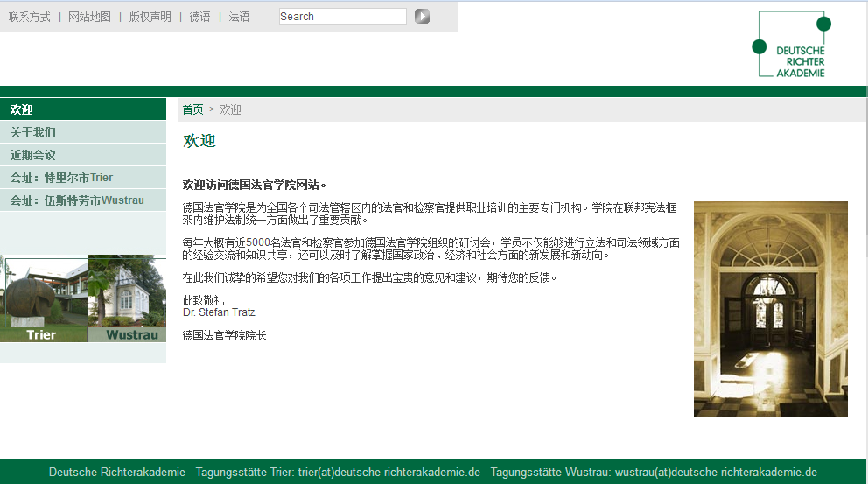Click the search submit arrow button

(x=422, y=16)
